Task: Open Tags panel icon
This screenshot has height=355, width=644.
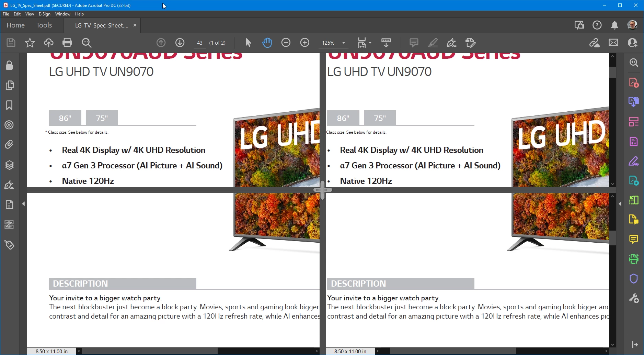Action: point(9,245)
